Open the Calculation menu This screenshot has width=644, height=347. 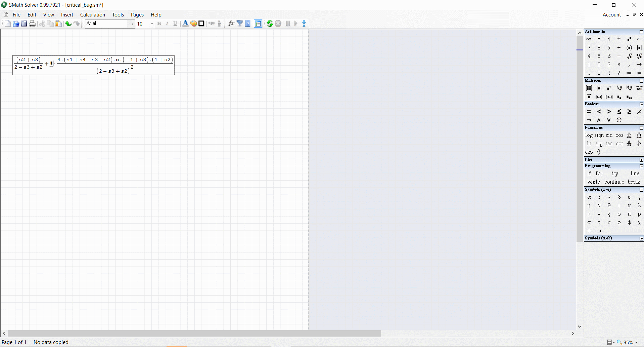point(92,15)
